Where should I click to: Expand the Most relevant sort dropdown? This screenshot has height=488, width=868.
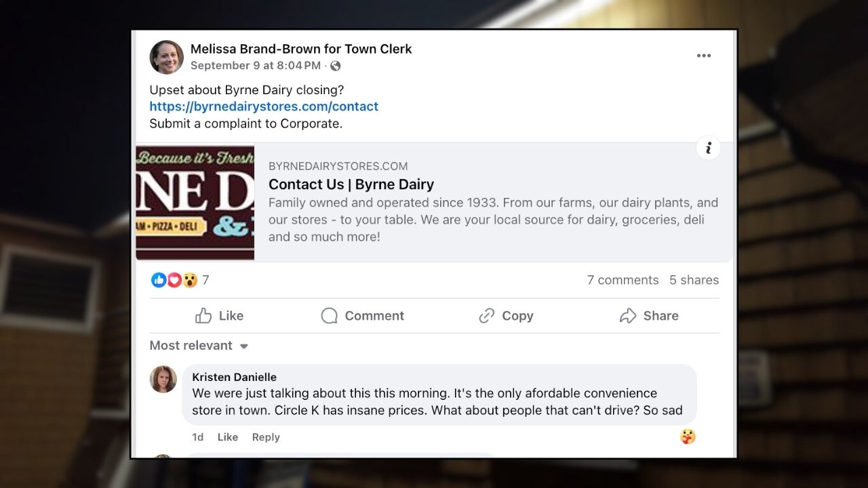(x=199, y=346)
